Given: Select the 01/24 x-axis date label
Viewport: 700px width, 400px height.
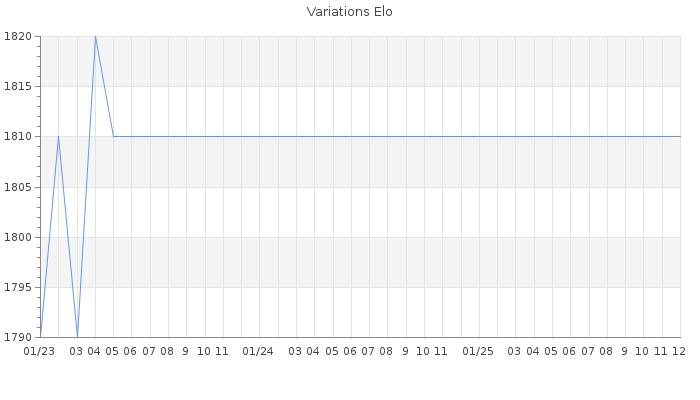Looking at the screenshot, I should [x=259, y=351].
